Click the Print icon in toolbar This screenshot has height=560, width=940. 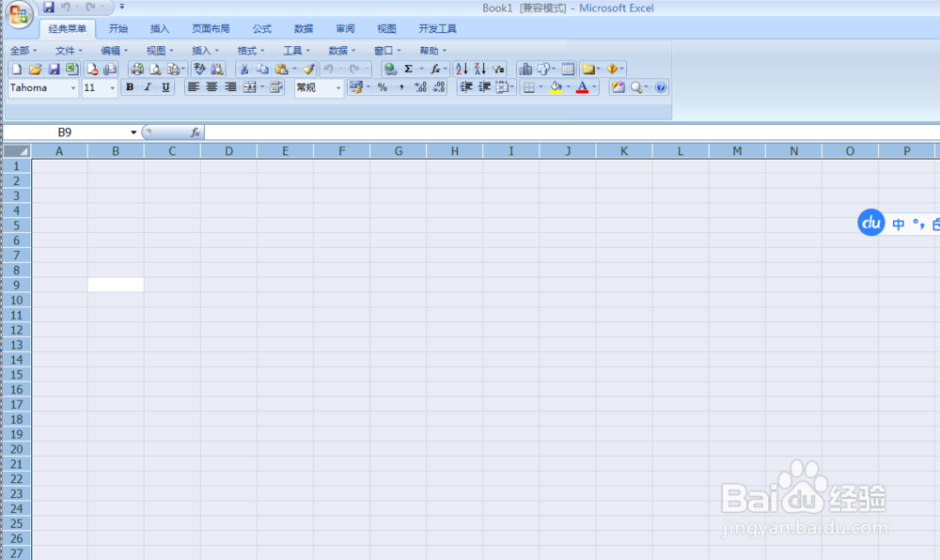pyautogui.click(x=136, y=70)
